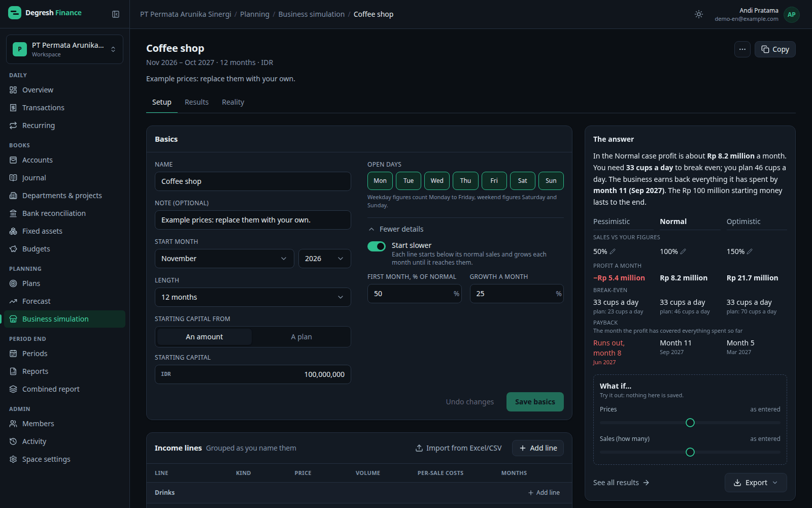The image size is (812, 508).
Task: Switch to the Setup tab
Action: (x=162, y=102)
